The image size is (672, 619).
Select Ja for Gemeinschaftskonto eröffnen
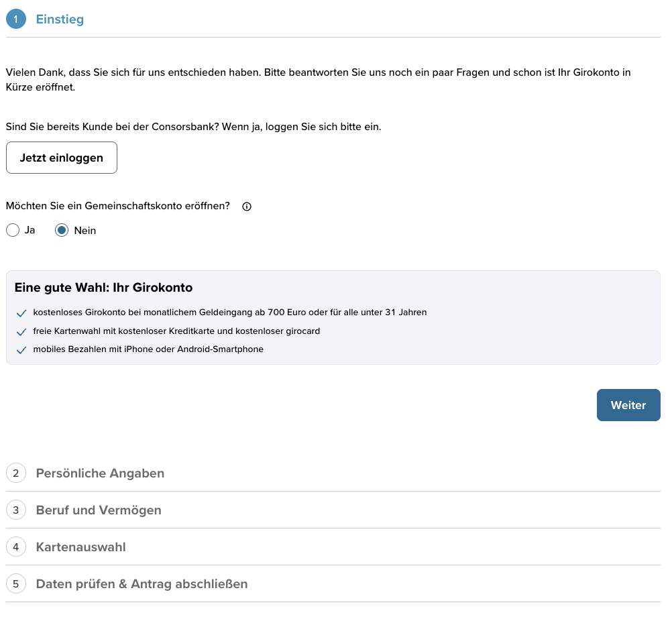(x=12, y=230)
